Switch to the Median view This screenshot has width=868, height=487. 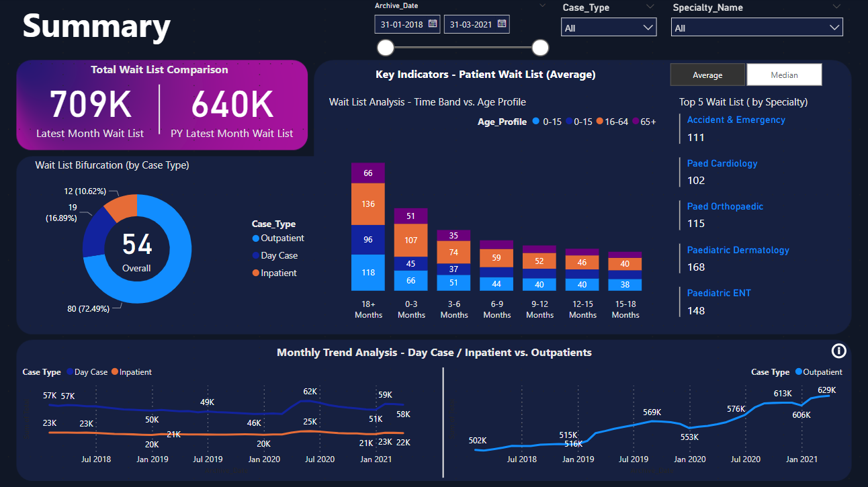[x=784, y=75]
